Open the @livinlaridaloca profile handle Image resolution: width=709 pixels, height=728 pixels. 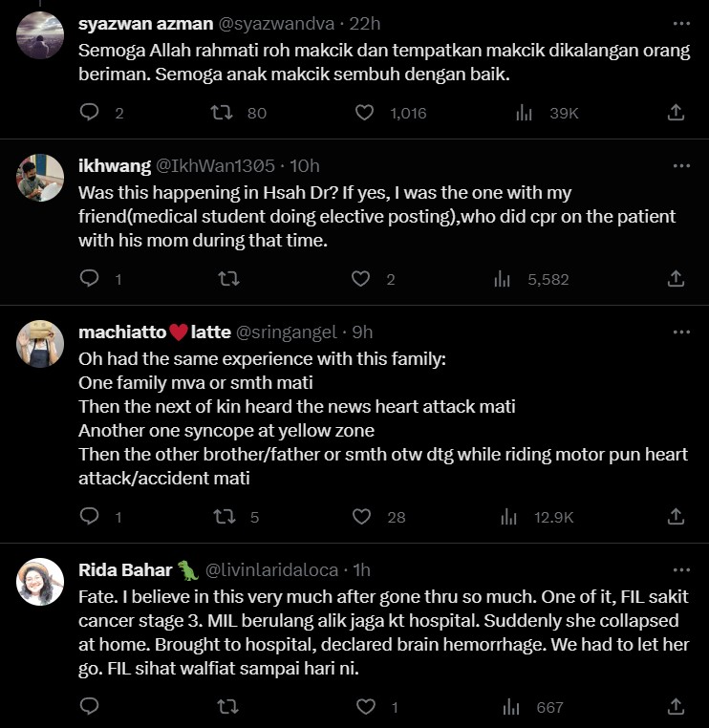tap(271, 570)
